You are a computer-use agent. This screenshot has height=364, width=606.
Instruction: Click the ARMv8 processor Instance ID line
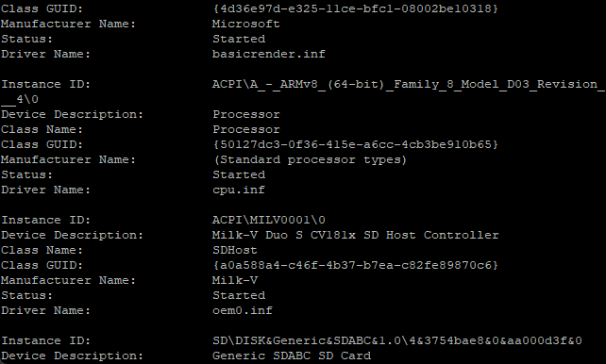coord(408,84)
